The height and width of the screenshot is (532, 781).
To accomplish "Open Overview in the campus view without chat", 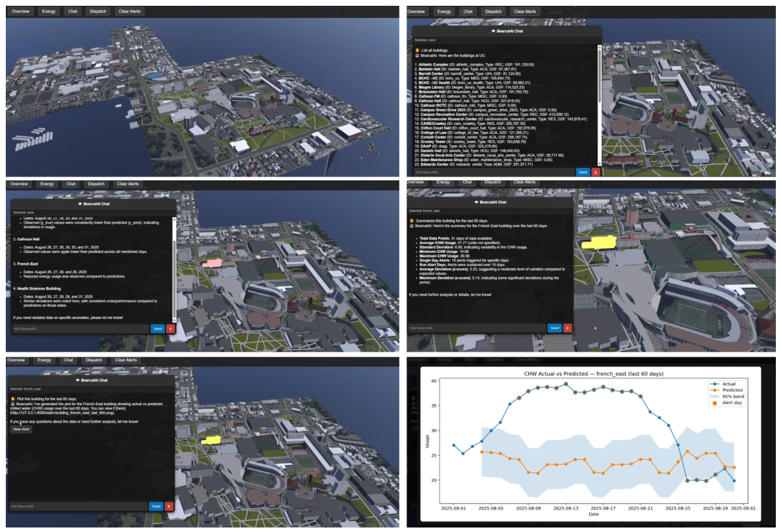I will click(x=19, y=12).
